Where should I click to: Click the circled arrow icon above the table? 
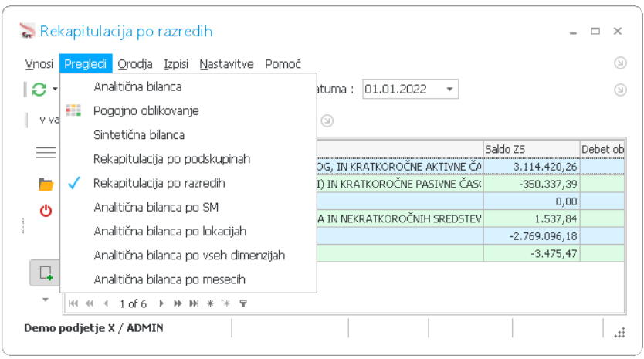327,120
